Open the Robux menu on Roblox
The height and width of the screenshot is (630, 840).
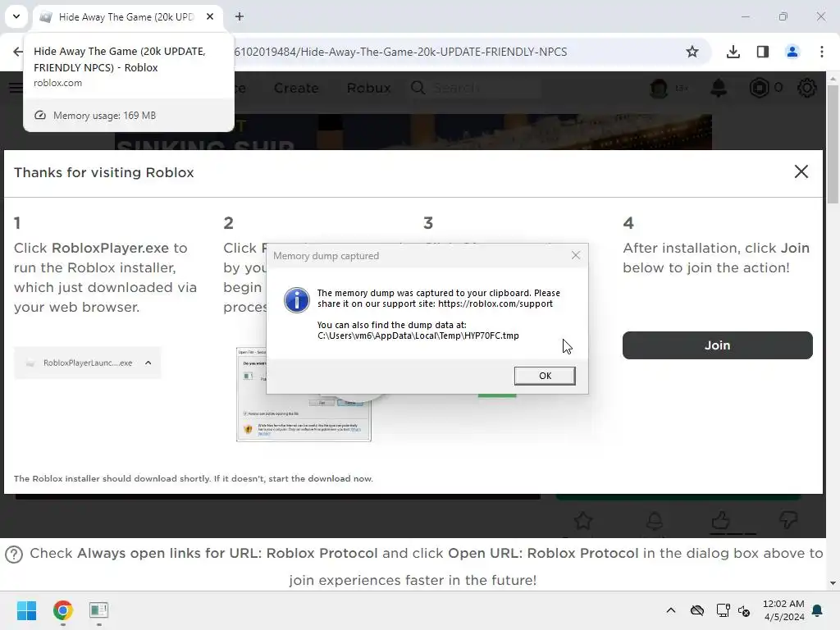click(x=368, y=88)
